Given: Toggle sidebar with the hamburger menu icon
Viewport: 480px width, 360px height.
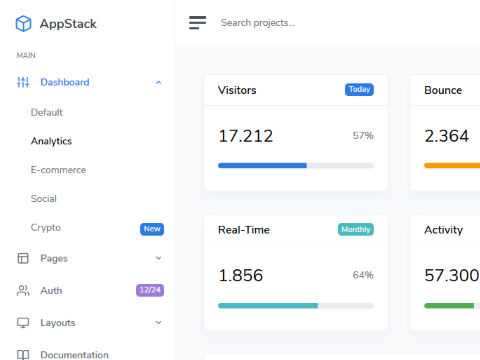Looking at the screenshot, I should 197,23.
